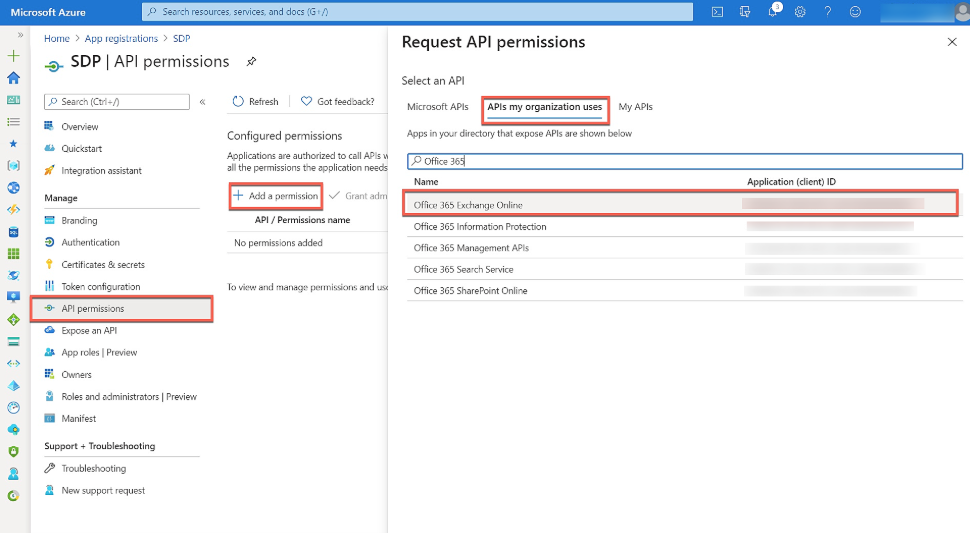Open App registrations breadcrumb link
The height and width of the screenshot is (533, 970).
(123, 39)
